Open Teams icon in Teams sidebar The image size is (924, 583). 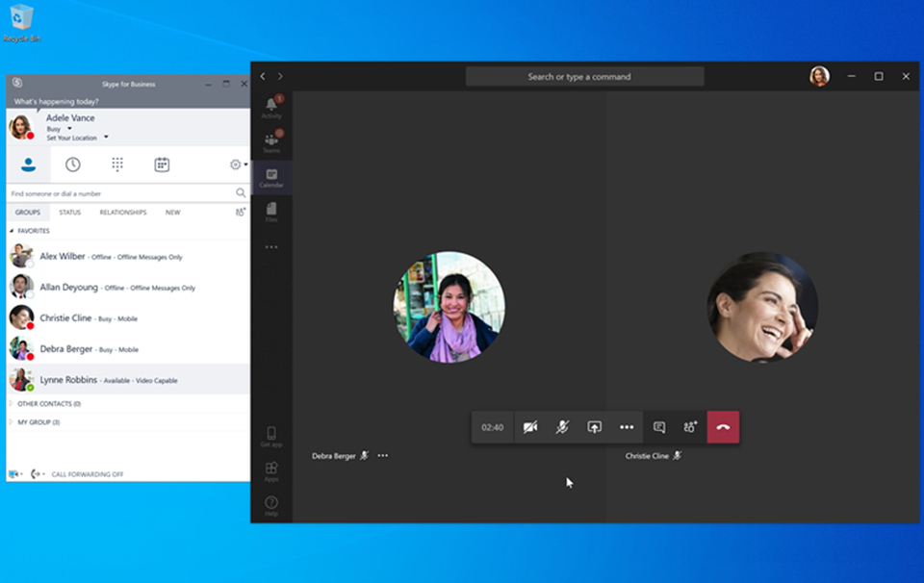pos(271,142)
